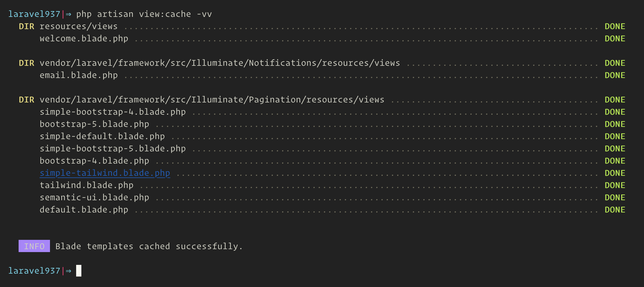Click the DIR label for resources/views
644x287 pixels.
click(26, 26)
